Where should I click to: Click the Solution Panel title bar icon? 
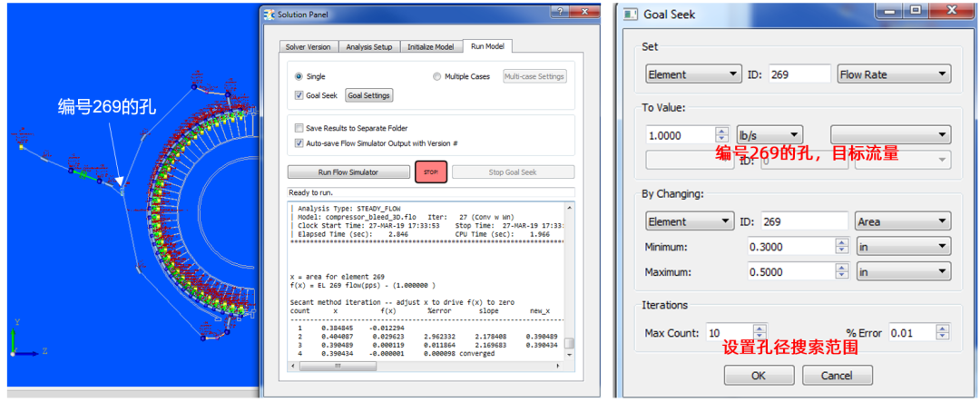click(269, 14)
